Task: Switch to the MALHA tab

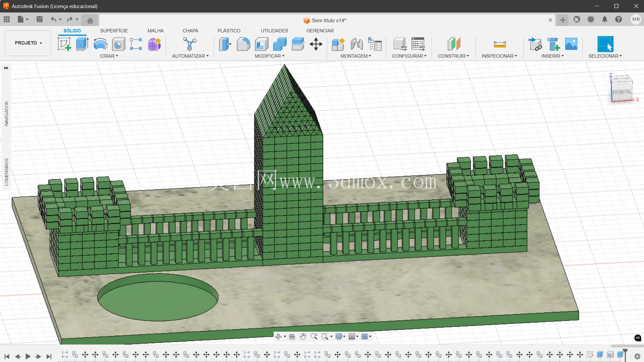Action: pos(156,31)
